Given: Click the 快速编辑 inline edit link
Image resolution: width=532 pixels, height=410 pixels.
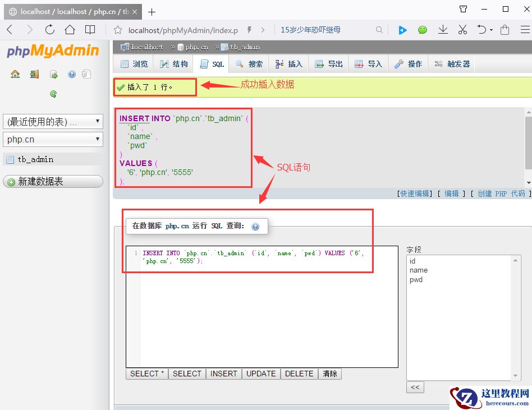Looking at the screenshot, I should coord(415,194).
